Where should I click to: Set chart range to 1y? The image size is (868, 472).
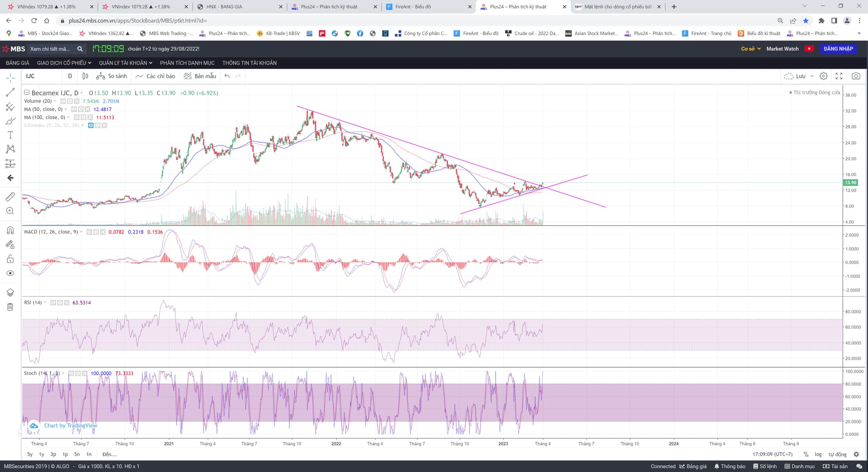pos(42,454)
